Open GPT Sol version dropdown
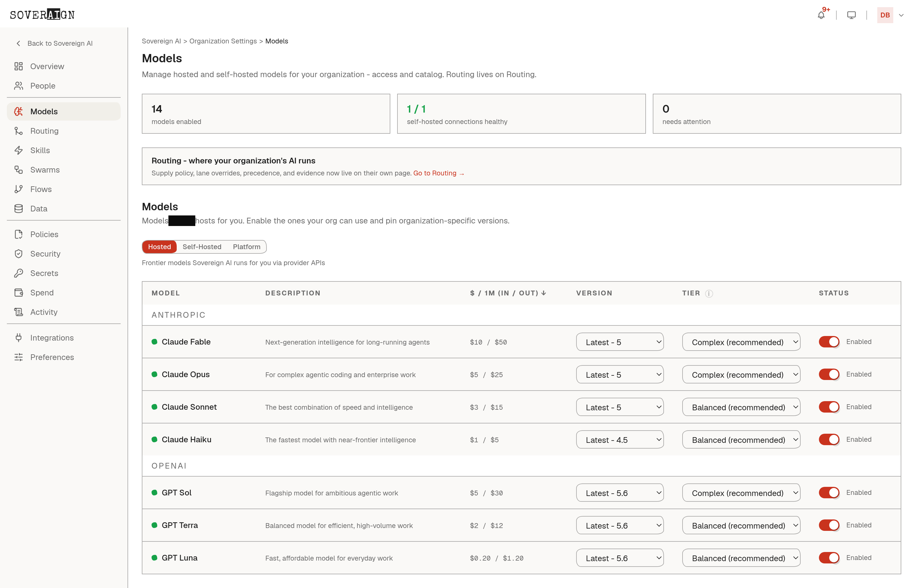 620,493
